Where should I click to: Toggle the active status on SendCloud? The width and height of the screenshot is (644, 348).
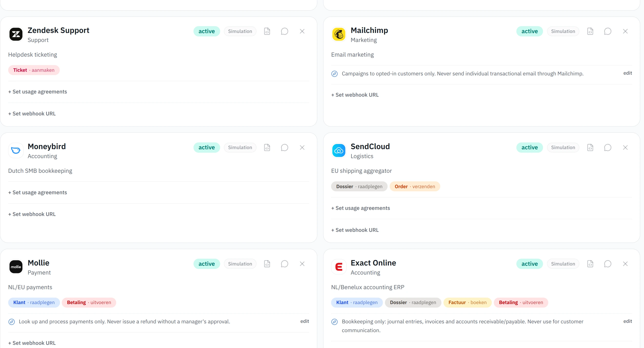(530, 147)
